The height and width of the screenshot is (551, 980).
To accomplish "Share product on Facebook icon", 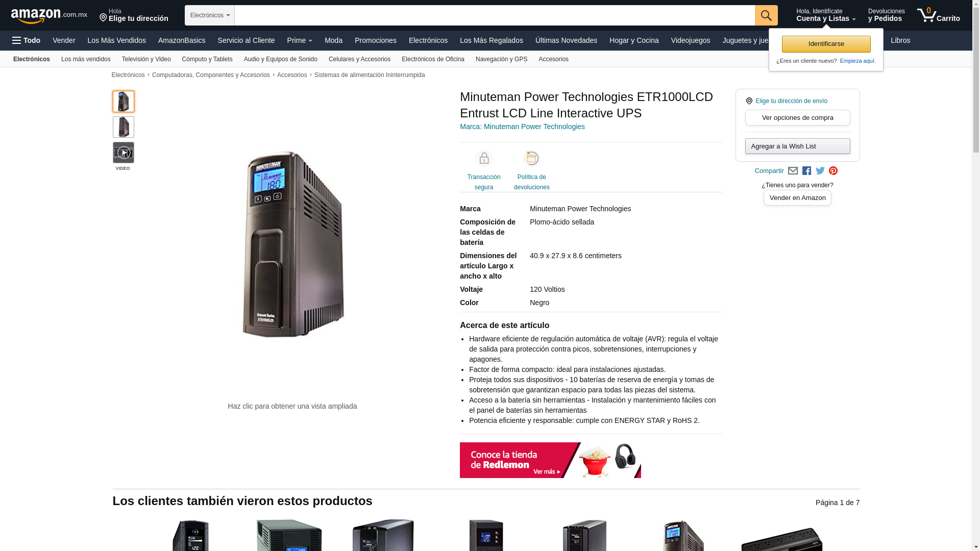I will tap(806, 171).
